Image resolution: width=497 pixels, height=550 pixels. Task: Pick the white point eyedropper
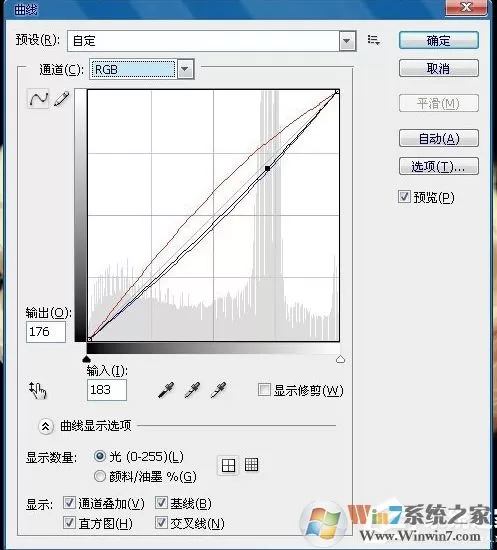point(218,390)
